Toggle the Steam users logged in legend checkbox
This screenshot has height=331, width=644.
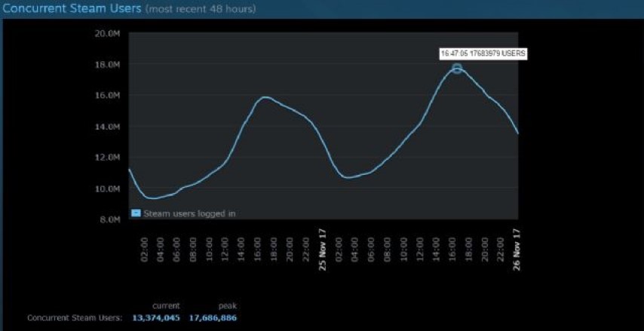pyautogui.click(x=136, y=213)
